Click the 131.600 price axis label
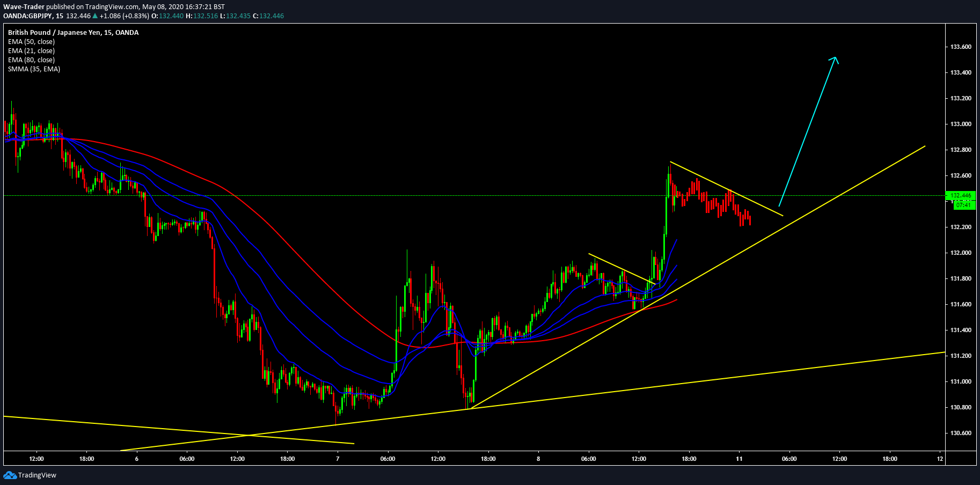The width and height of the screenshot is (980, 485). [x=961, y=305]
